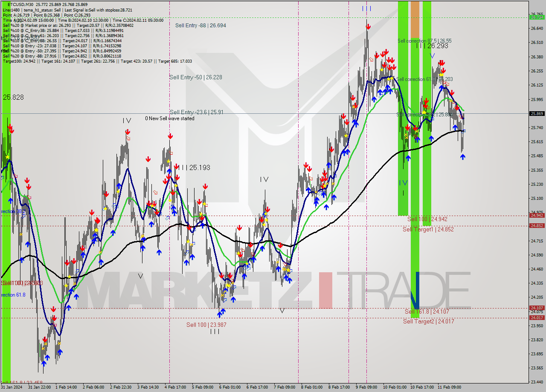Image resolution: width=546 pixels, height=392 pixels.
Task: Click 'Sell correction 61.8 | 26.203' label
Action: tap(425, 79)
